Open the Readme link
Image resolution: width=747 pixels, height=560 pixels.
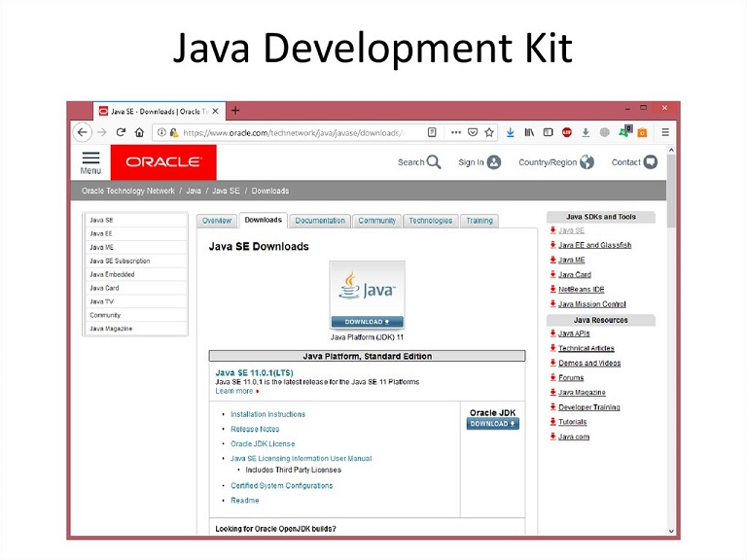[245, 501]
